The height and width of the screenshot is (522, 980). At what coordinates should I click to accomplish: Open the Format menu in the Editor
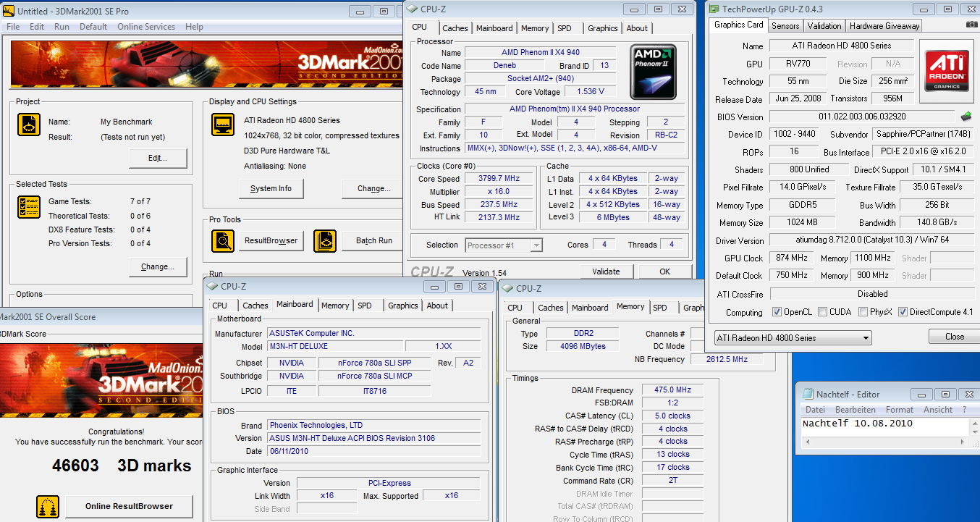[900, 410]
